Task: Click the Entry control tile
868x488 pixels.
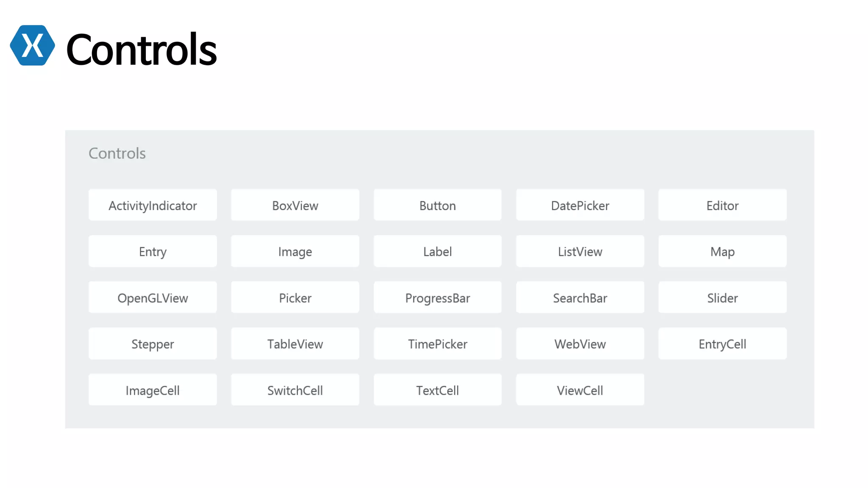Action: click(x=153, y=252)
